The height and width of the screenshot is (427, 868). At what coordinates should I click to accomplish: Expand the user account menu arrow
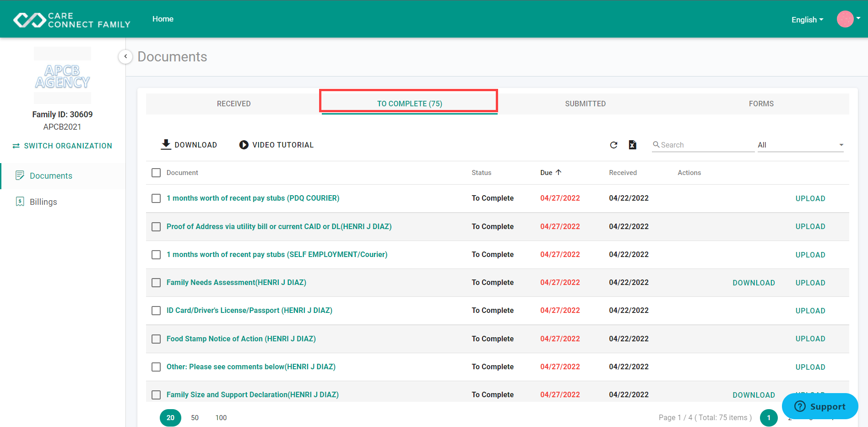coord(858,19)
